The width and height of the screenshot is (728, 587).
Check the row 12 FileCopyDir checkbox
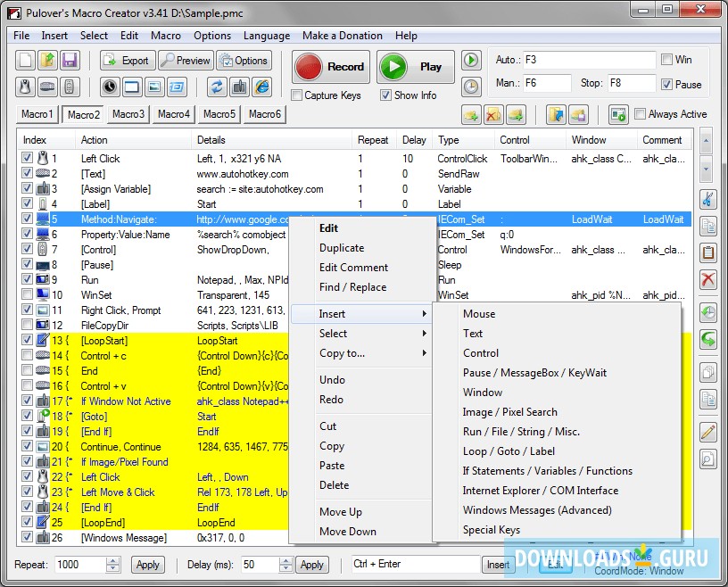[27, 325]
